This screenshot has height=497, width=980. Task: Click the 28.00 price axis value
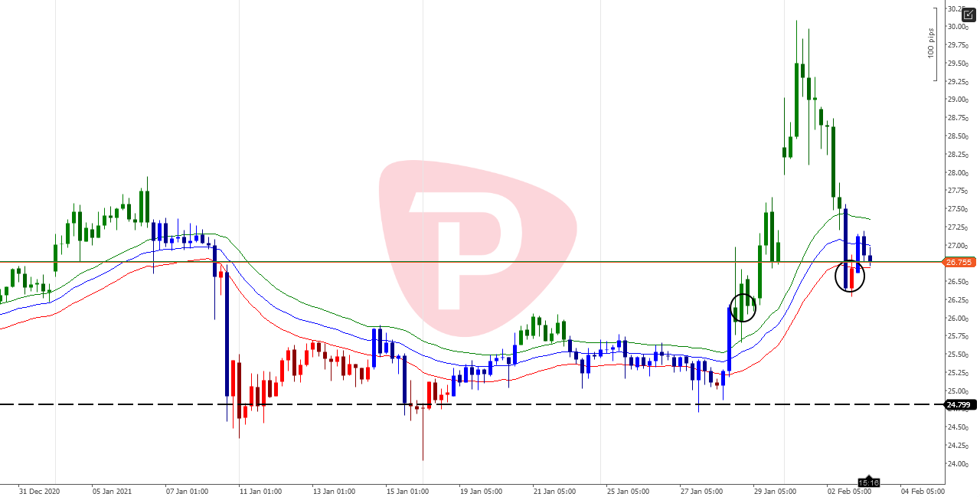957,173
